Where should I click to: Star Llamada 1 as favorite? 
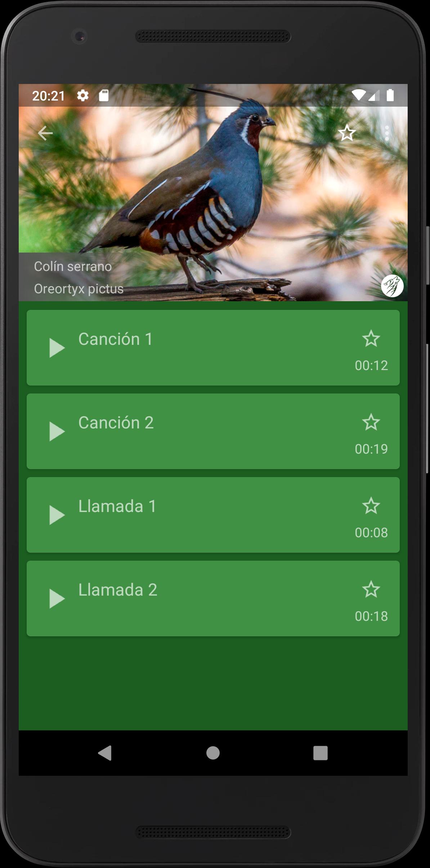(371, 506)
